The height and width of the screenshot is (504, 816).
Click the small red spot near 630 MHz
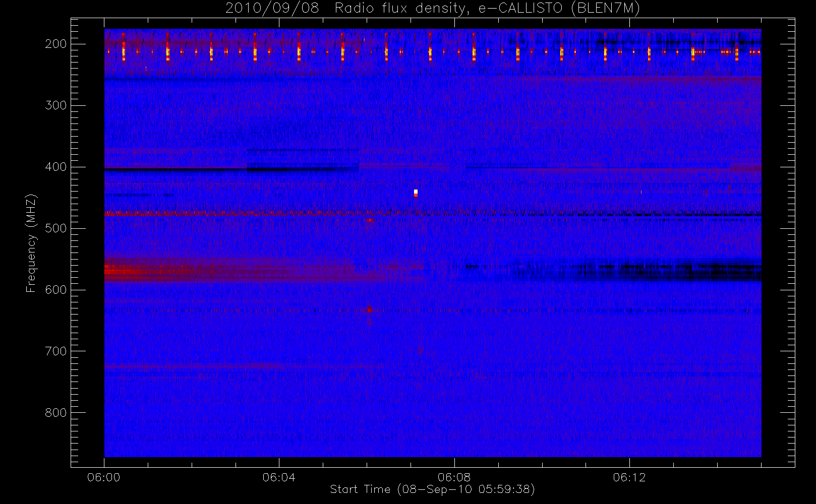click(x=370, y=310)
